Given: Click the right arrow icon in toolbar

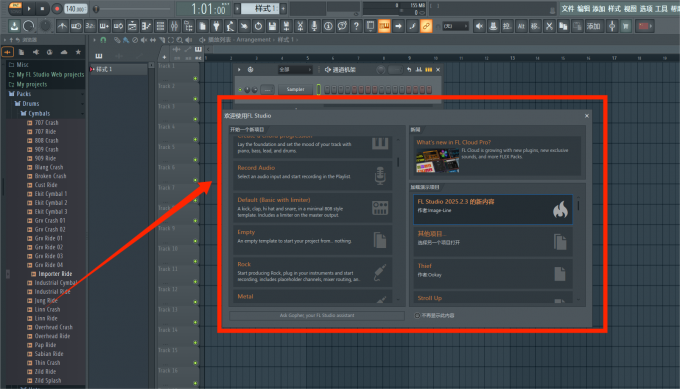Looking at the screenshot, I should pos(398,26).
